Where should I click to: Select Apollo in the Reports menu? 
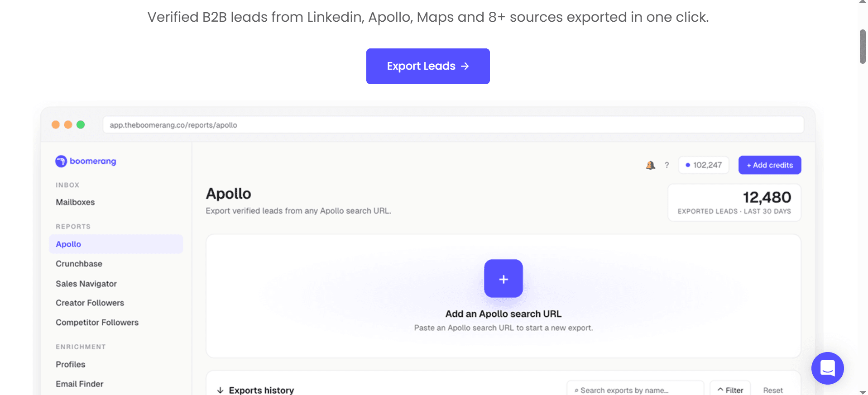[x=116, y=244]
